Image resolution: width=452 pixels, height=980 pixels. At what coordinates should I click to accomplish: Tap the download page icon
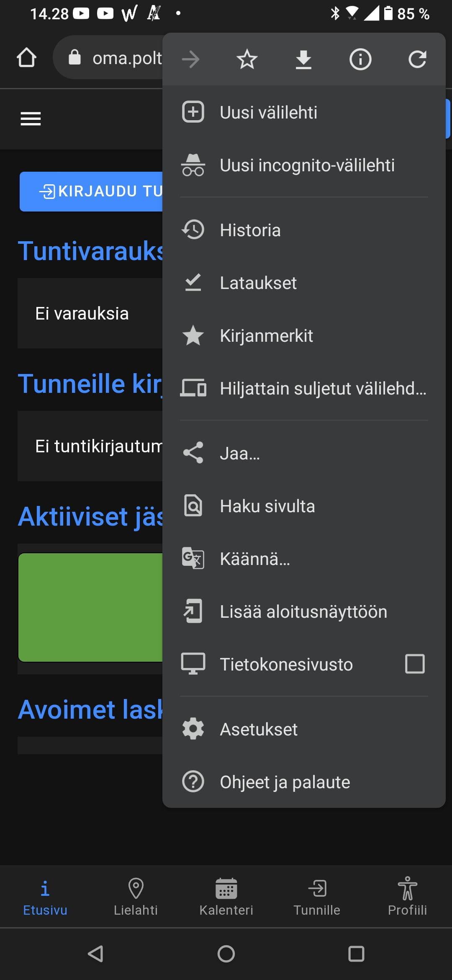[303, 59]
